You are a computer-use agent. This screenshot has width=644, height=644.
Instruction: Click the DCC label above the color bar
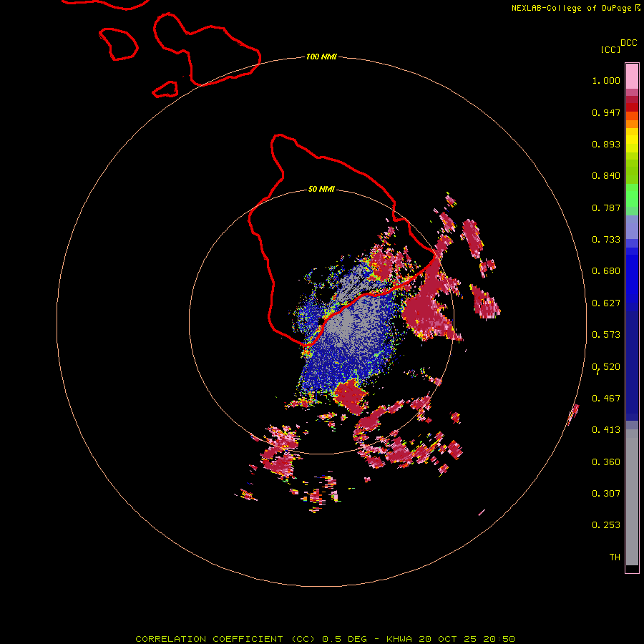pos(629,43)
